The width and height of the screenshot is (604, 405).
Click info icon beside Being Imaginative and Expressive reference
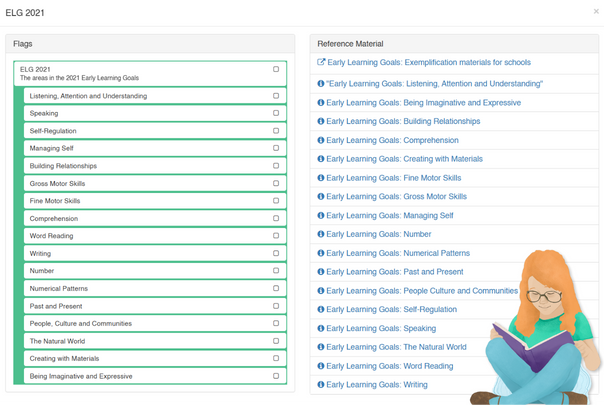[321, 103]
